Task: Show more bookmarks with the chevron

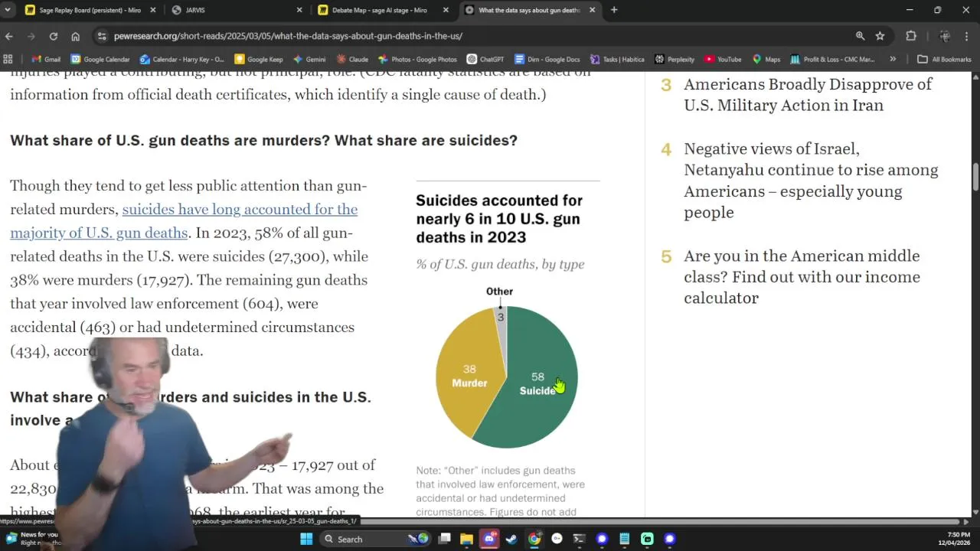Action: coord(893,59)
